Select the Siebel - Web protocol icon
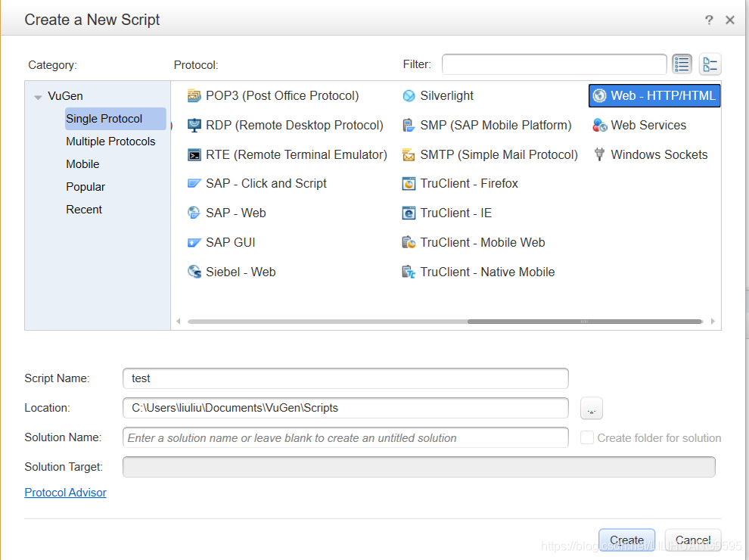The height and width of the screenshot is (560, 749). click(x=194, y=272)
